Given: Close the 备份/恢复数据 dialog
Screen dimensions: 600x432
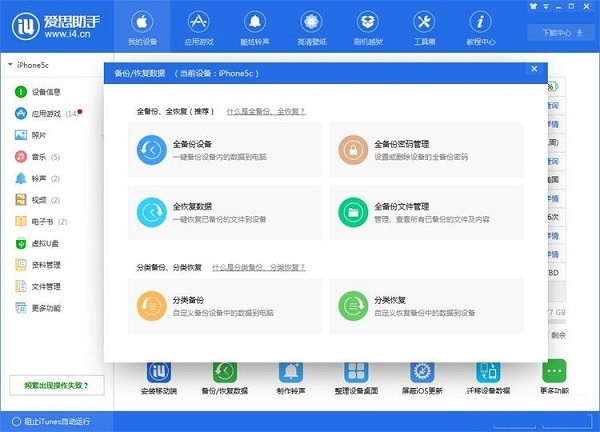Looking at the screenshot, I should click(534, 69).
